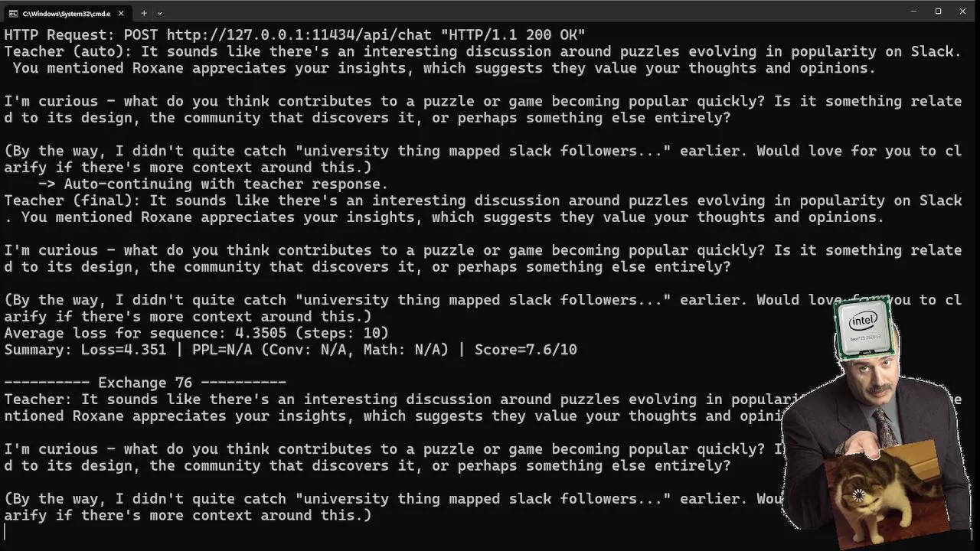Close the terminal window

click(x=962, y=11)
